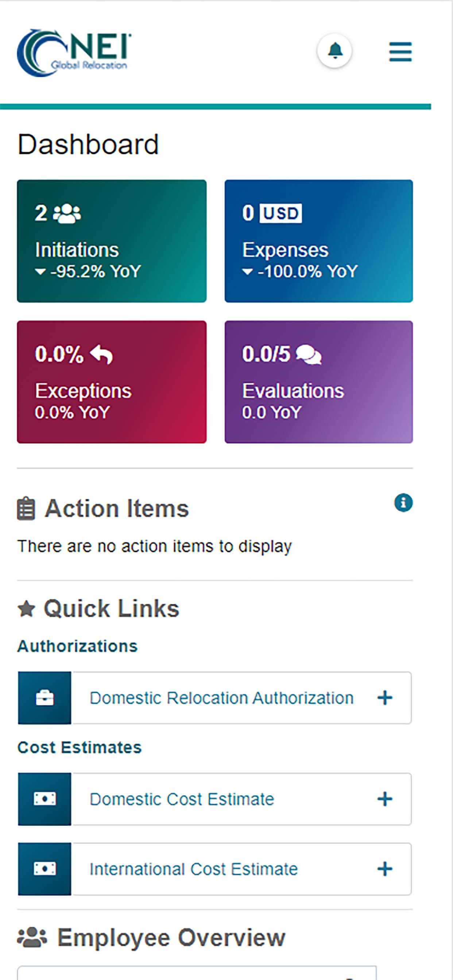The width and height of the screenshot is (453, 980).
Task: Click the people icon on Initiations card
Action: coord(67,213)
